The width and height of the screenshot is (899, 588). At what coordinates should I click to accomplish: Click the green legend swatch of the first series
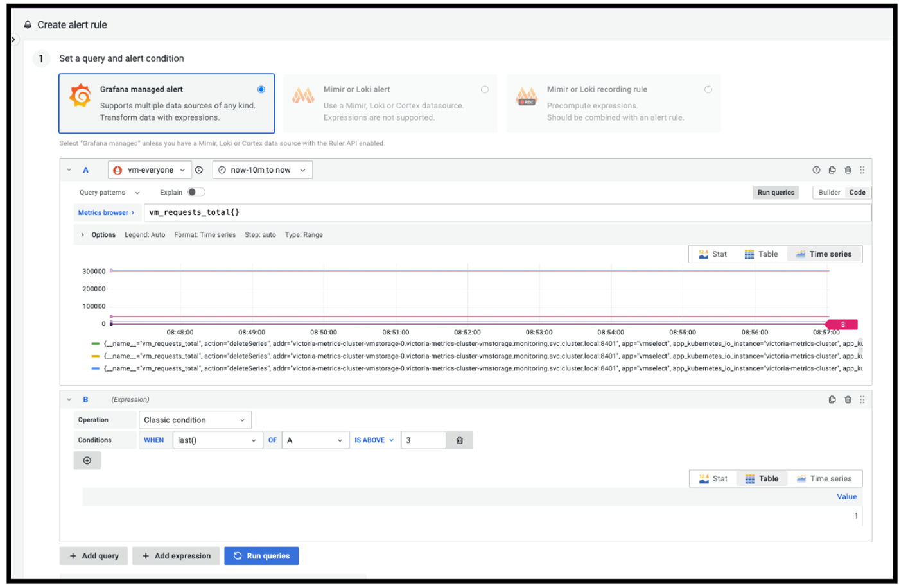click(x=96, y=344)
